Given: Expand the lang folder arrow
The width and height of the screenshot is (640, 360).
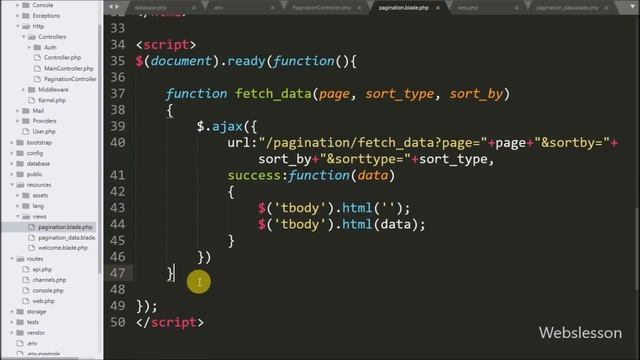Looking at the screenshot, I should click(18, 206).
